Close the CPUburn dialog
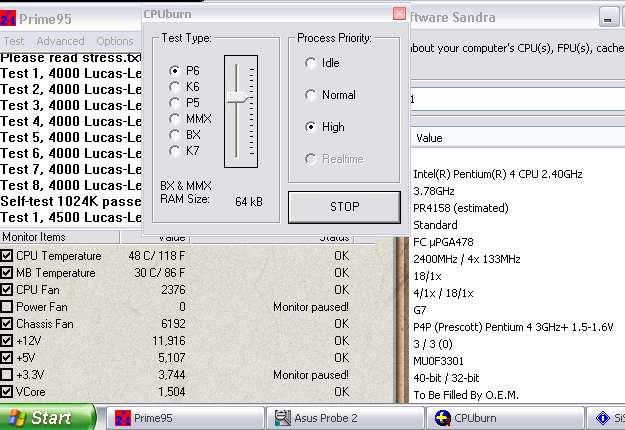 (399, 14)
